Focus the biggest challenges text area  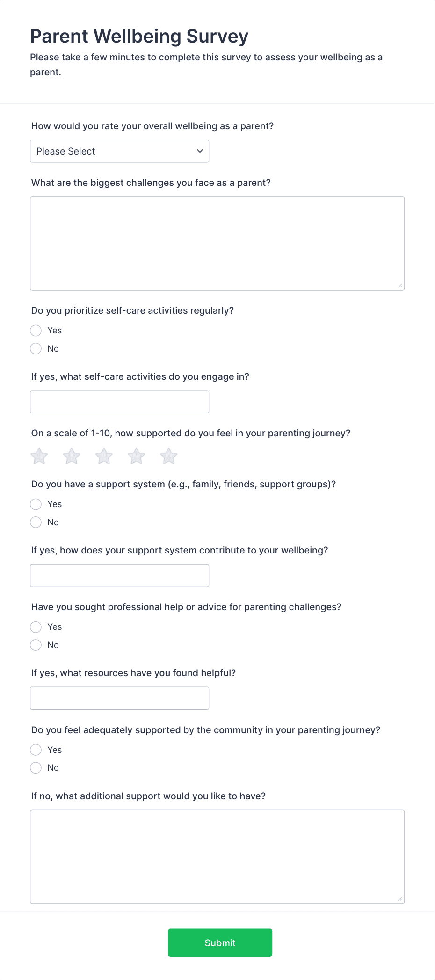(x=217, y=243)
